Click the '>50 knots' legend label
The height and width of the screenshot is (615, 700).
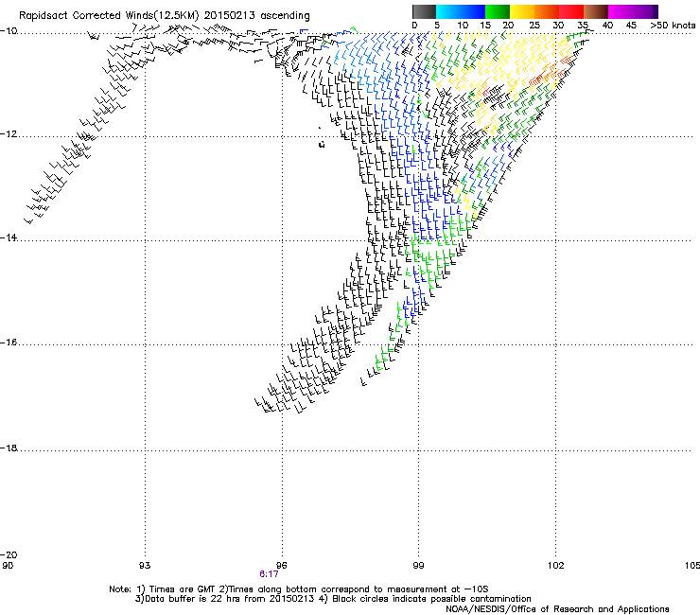(x=673, y=25)
